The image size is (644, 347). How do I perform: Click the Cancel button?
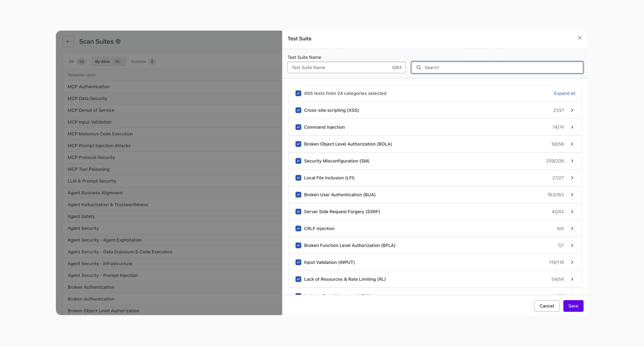[547, 306]
